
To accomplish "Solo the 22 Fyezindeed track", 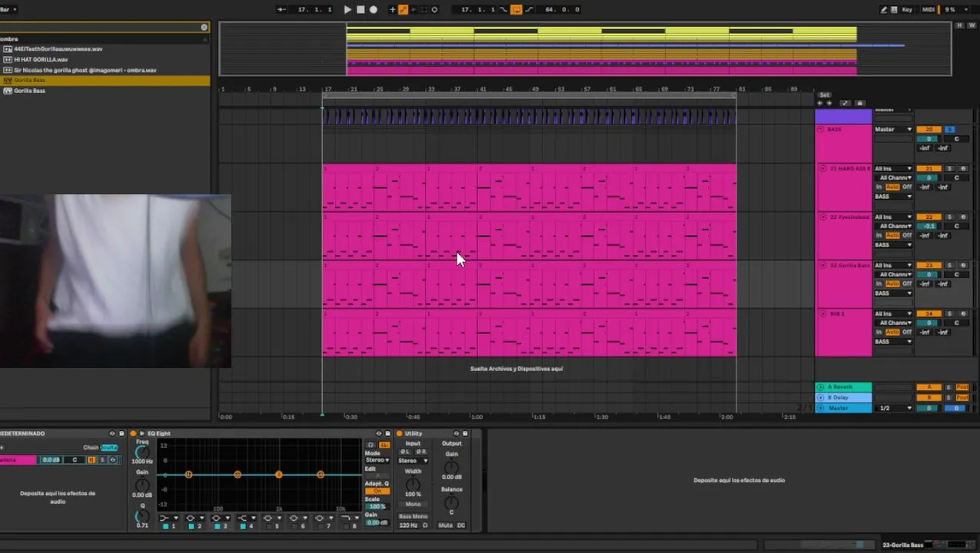I will [x=949, y=217].
